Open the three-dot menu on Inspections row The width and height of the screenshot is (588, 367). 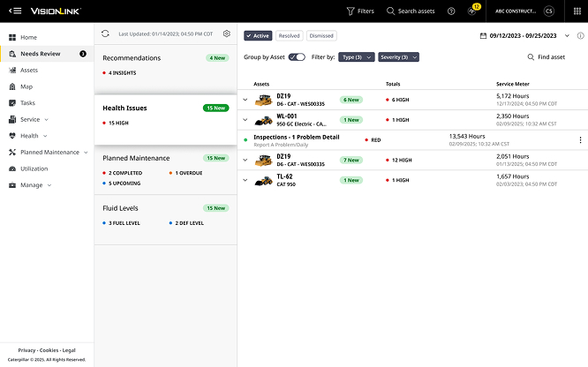click(580, 139)
